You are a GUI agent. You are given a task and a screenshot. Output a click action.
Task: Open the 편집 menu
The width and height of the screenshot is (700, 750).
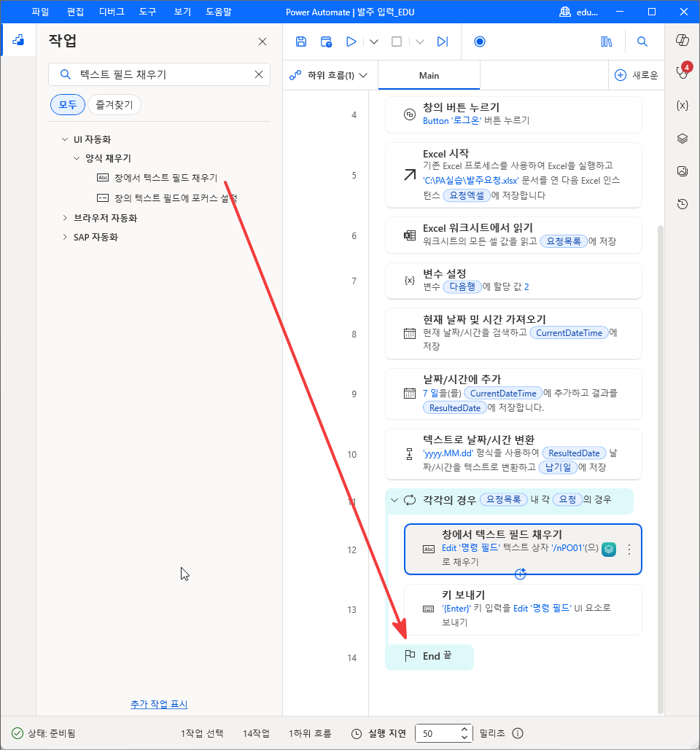(x=75, y=12)
